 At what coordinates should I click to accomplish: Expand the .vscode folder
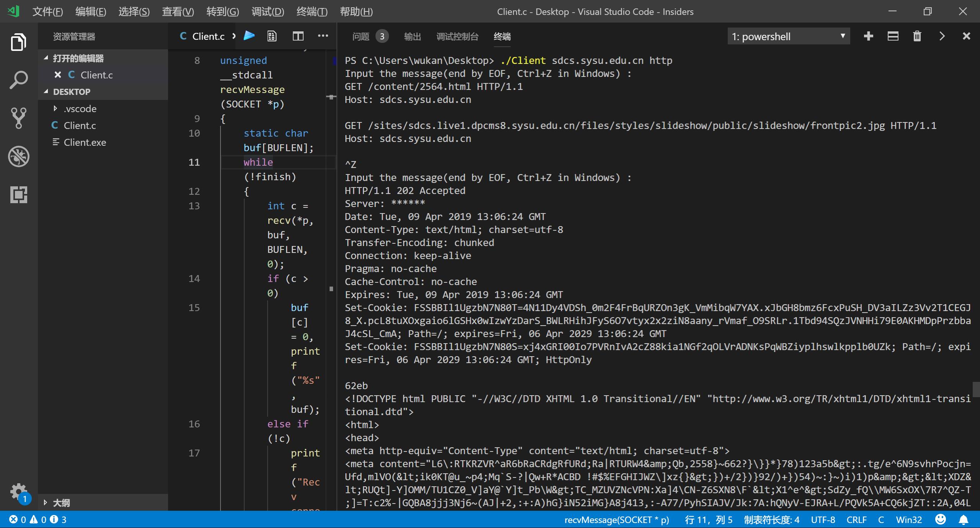tap(80, 109)
